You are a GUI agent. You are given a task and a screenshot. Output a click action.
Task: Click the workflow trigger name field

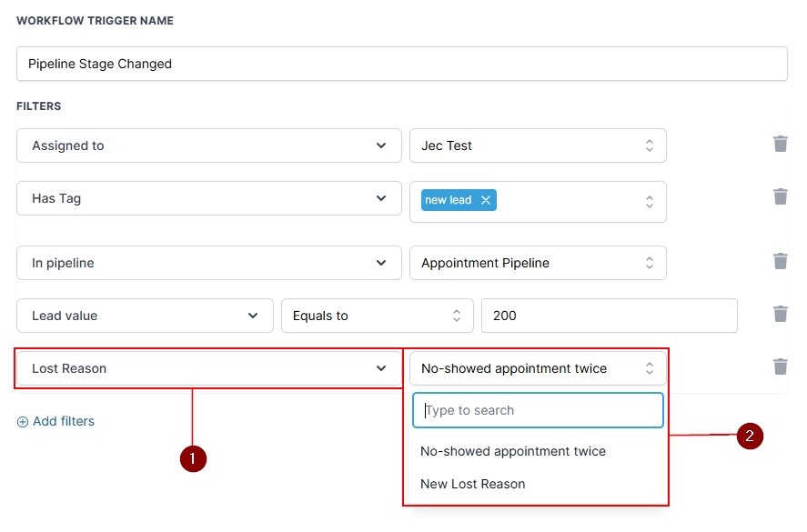401,64
